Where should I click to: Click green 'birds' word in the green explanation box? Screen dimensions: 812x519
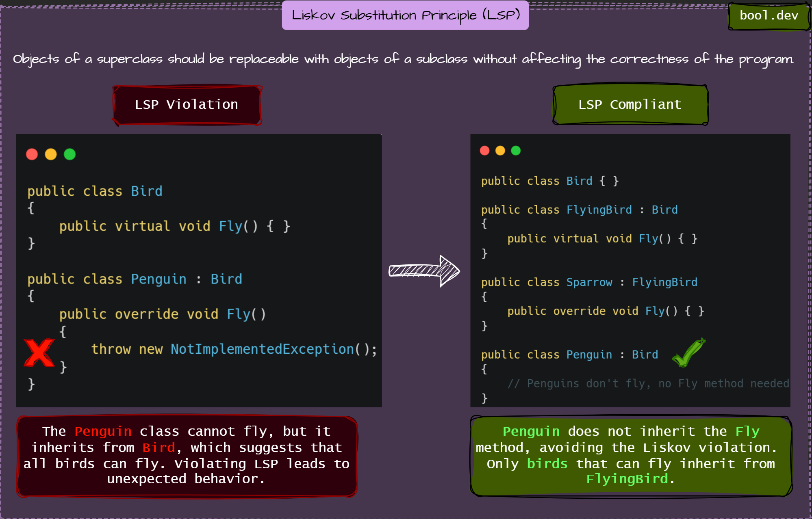547,463
